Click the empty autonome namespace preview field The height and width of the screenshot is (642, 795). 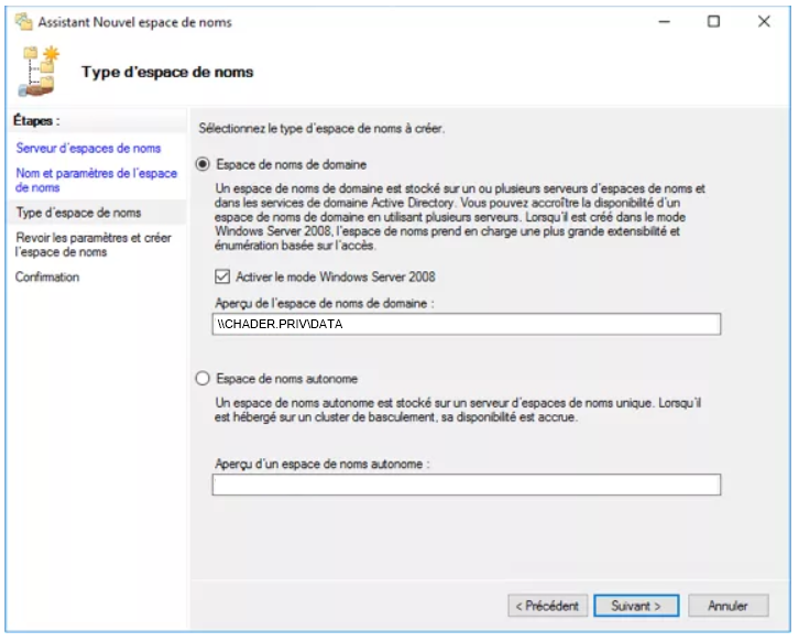click(466, 485)
